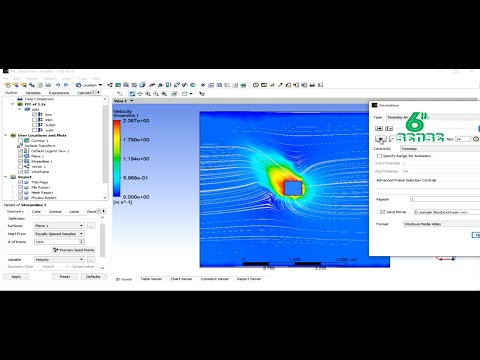Toggle the Streamline 1 checkbox
Screen dimensions: 480x360
pyautogui.click(x=21, y=161)
